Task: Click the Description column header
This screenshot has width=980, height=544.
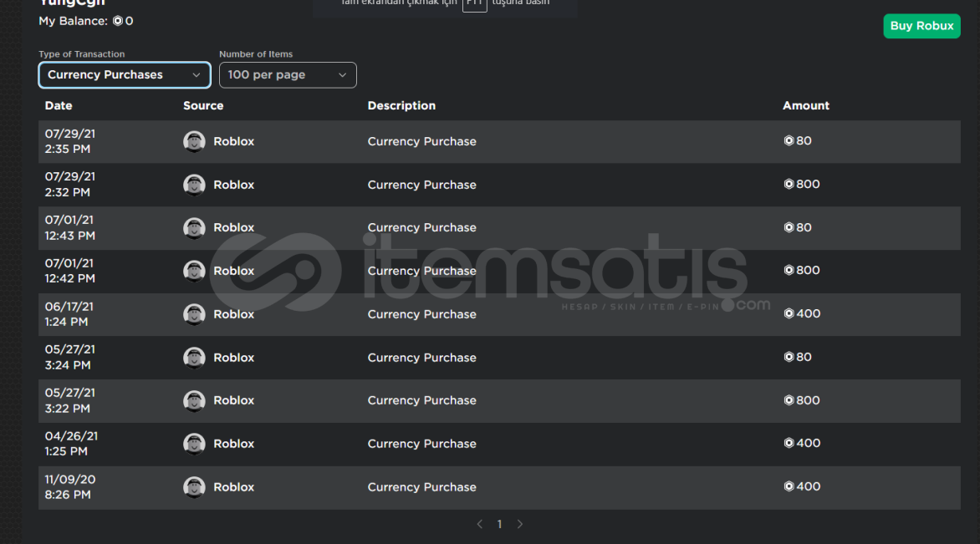Action: tap(401, 106)
